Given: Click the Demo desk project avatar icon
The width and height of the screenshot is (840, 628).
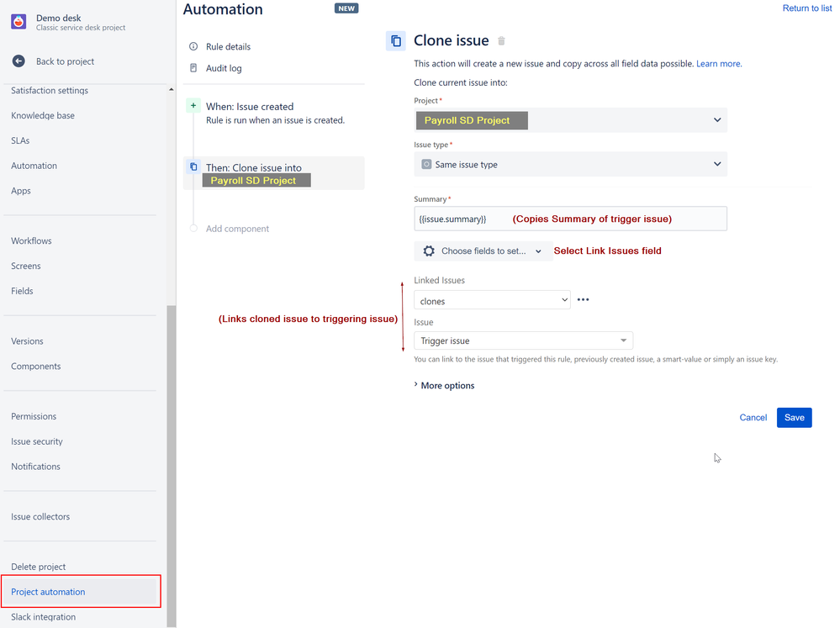Looking at the screenshot, I should point(18,21).
